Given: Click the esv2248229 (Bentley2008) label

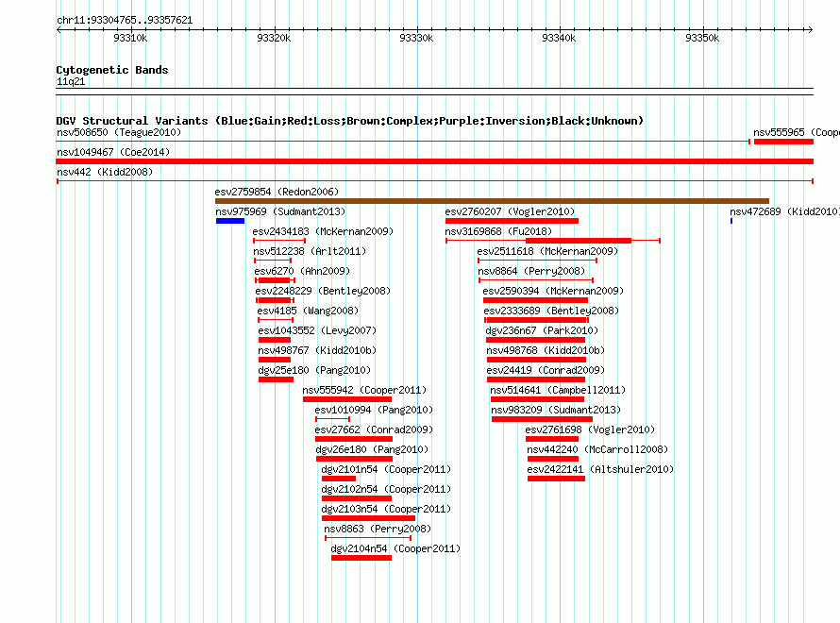Looking at the screenshot, I should [x=323, y=291].
